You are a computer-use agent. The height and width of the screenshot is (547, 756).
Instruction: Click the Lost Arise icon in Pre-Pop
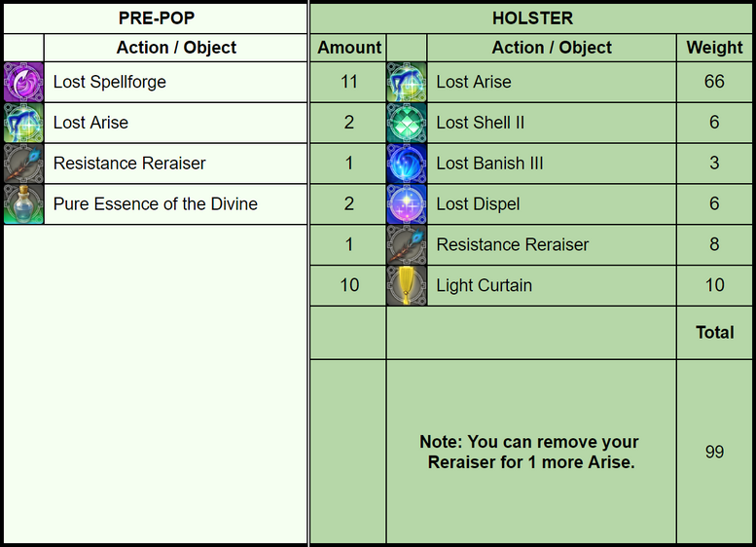click(x=23, y=124)
